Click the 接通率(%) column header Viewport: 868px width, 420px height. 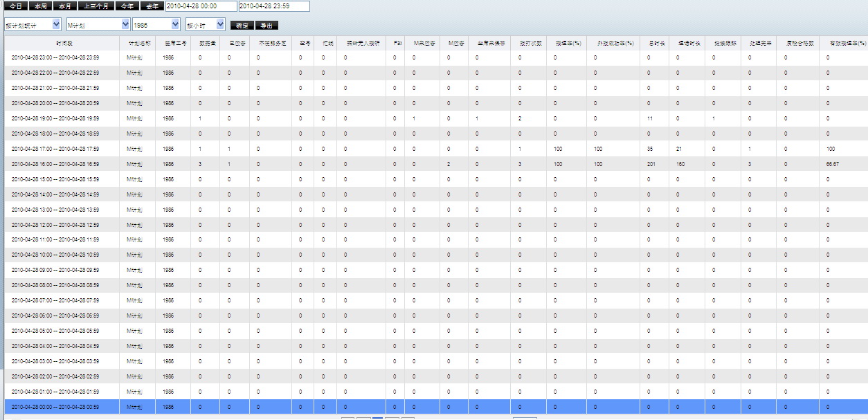coord(567,43)
